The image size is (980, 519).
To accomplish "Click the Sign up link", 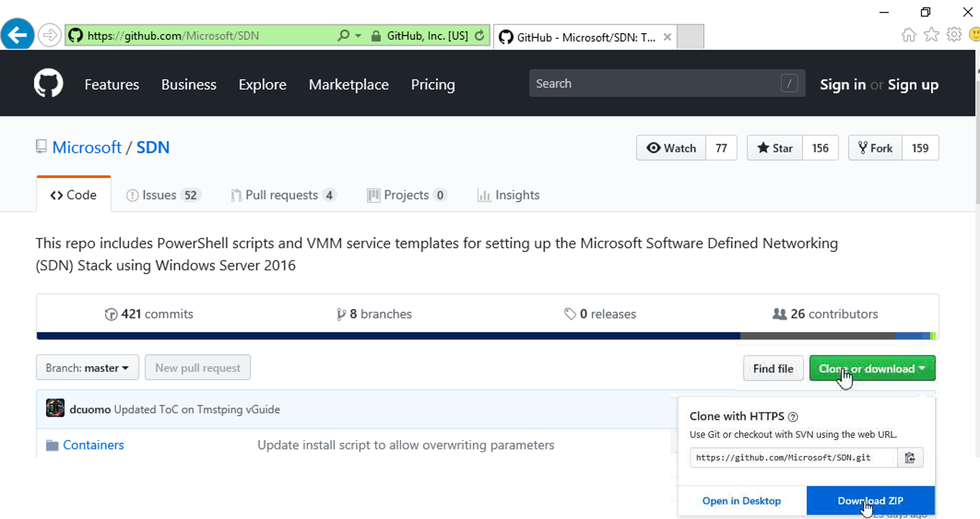I will click(x=913, y=84).
